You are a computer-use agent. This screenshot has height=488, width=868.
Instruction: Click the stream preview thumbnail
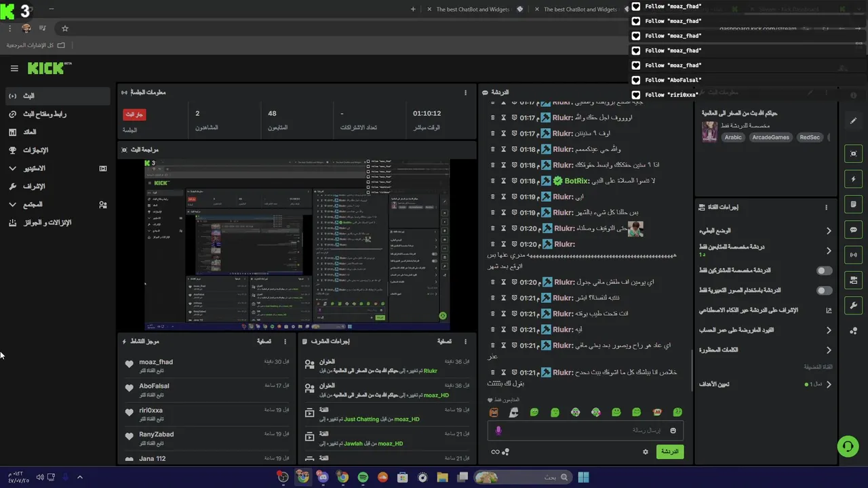point(298,245)
